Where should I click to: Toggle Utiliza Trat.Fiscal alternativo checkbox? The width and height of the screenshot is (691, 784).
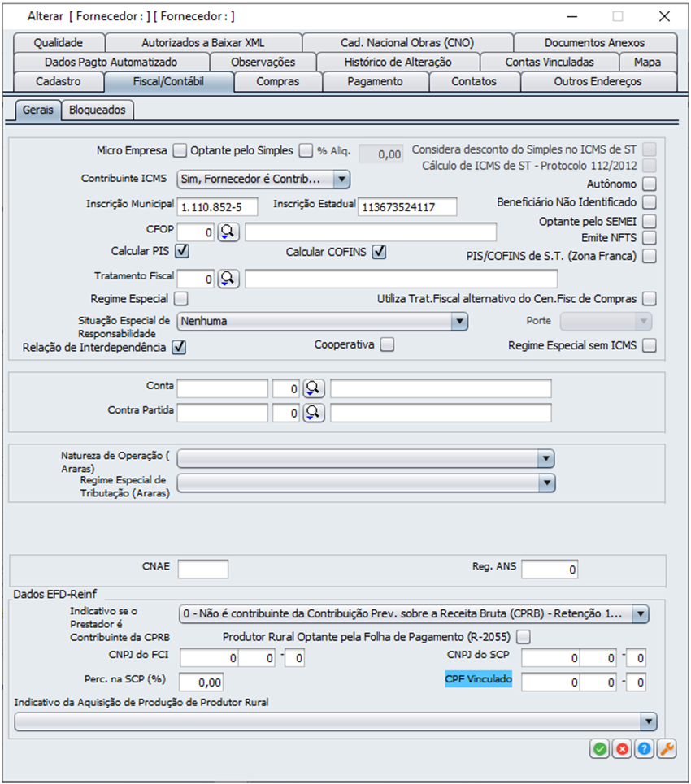click(x=650, y=298)
